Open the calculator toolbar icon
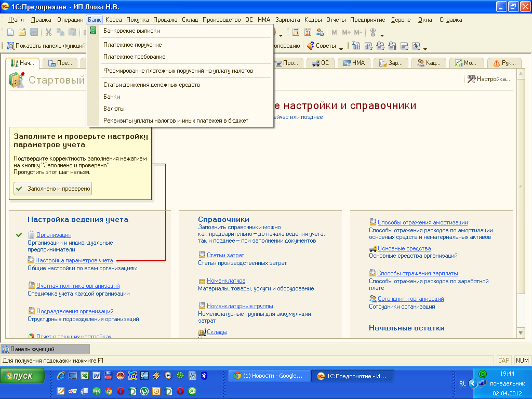Viewport: 532px width, 399px height. (x=296, y=32)
